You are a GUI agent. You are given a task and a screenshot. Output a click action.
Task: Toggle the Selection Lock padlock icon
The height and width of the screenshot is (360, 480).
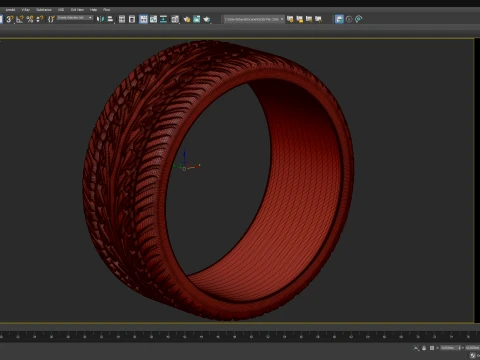pyautogui.click(x=424, y=348)
